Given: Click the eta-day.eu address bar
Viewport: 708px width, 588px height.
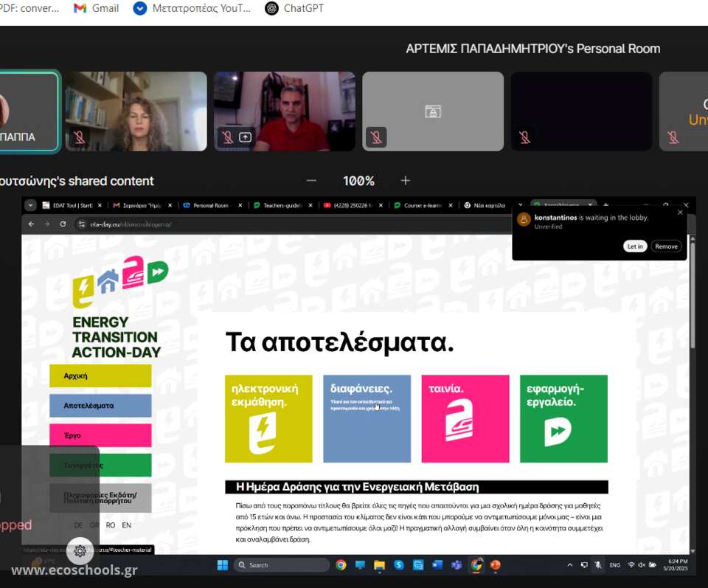Looking at the screenshot, I should point(294,224).
